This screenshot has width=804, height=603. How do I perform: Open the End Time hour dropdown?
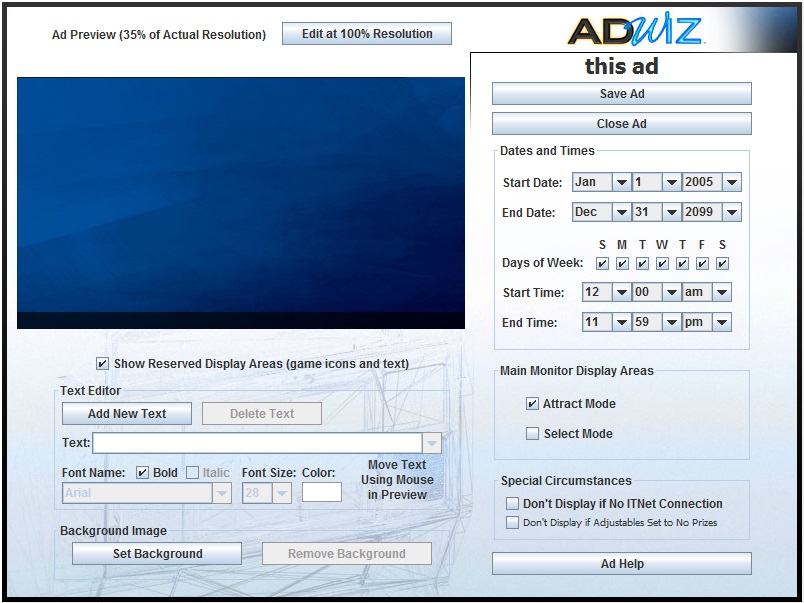point(621,323)
